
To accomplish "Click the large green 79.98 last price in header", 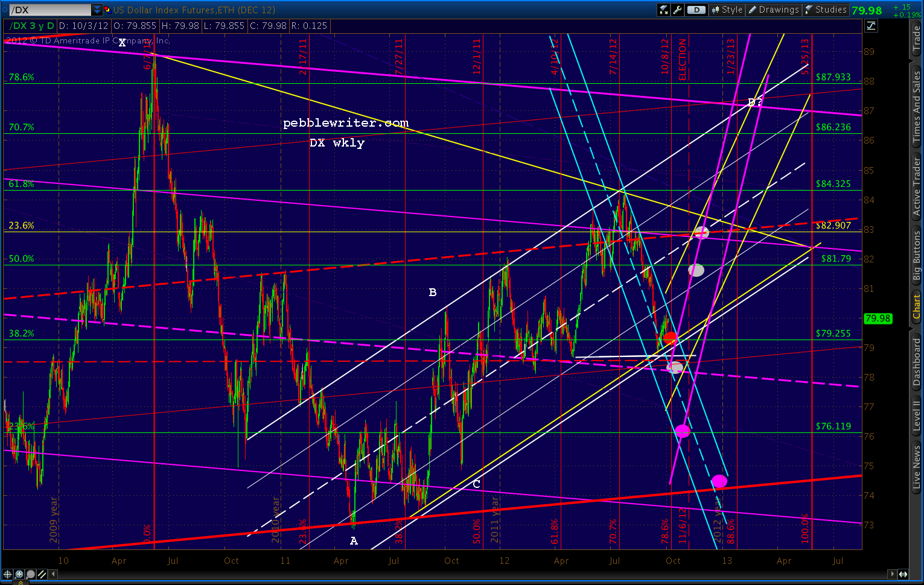I will click(867, 10).
